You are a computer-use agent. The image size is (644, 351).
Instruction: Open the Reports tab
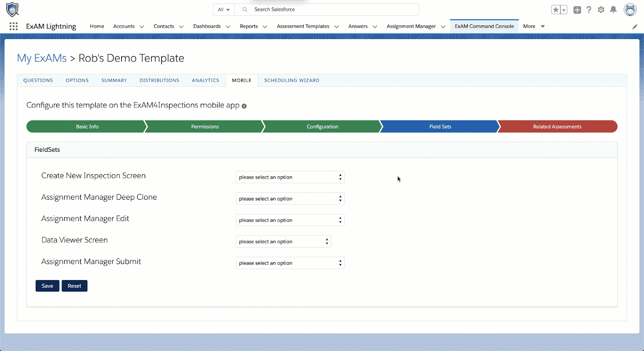pos(249,26)
